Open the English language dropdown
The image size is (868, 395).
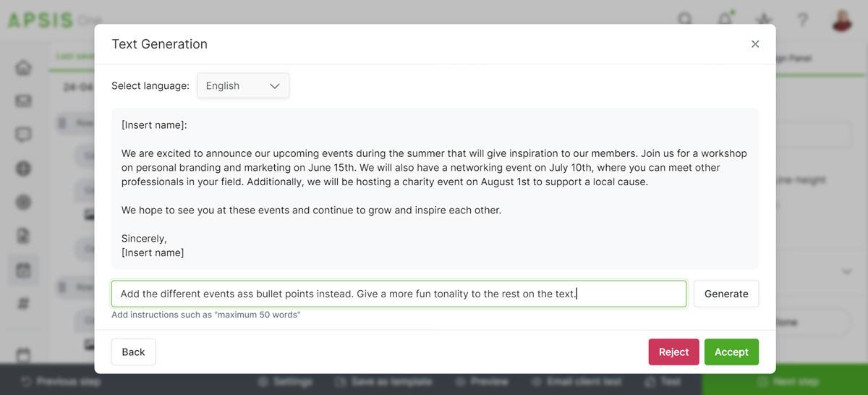tap(243, 85)
